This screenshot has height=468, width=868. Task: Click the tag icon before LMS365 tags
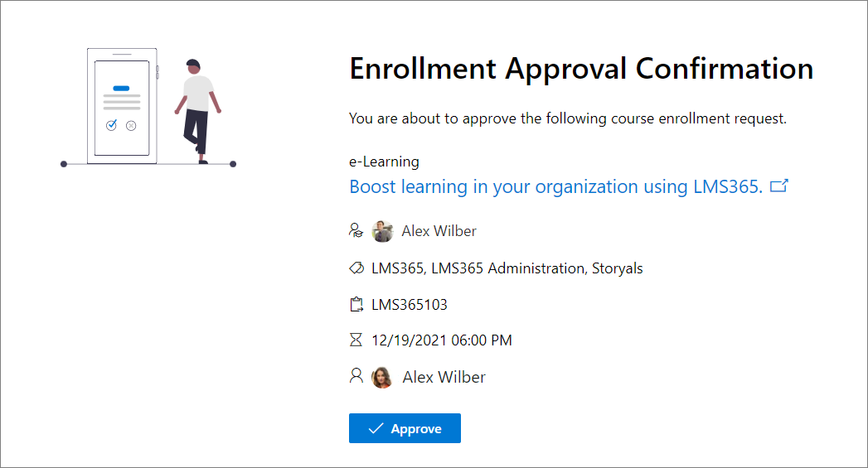(x=356, y=268)
